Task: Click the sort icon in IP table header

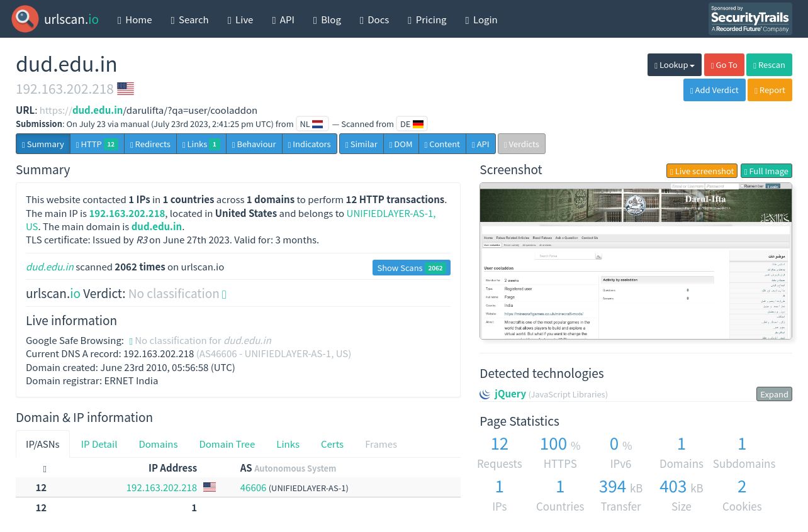Action: click(x=45, y=468)
